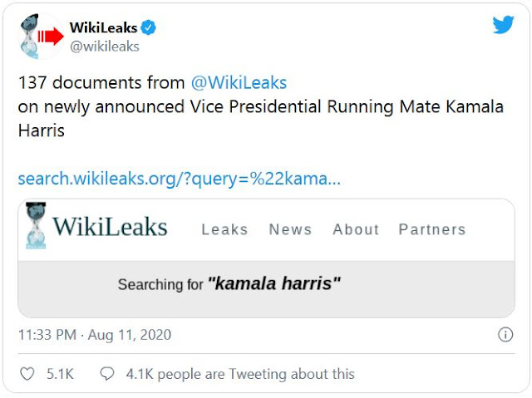Click the WikiLeaks hourglass logo in preview
The height and width of the screenshot is (398, 532).
35,225
